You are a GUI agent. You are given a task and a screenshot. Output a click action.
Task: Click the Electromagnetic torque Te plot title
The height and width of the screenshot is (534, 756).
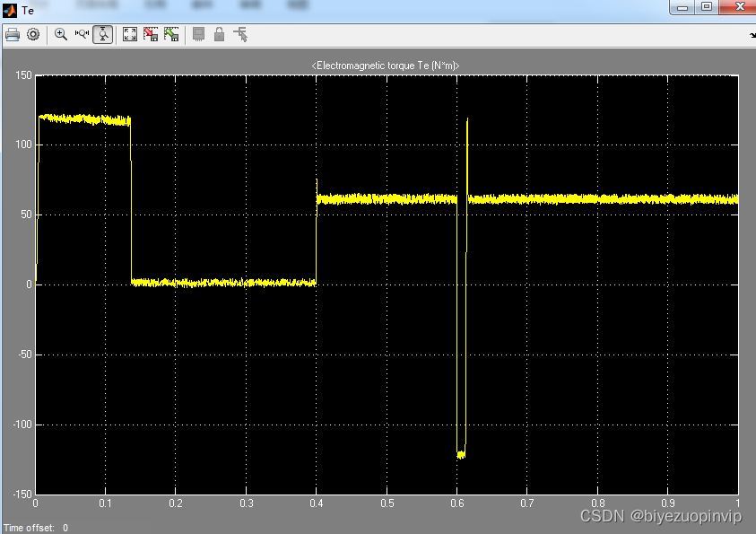pos(386,66)
